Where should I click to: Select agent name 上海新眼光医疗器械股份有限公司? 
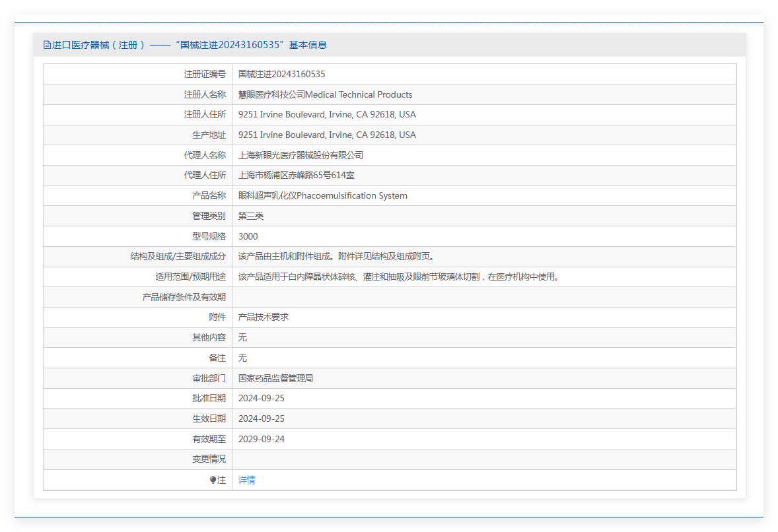pos(301,155)
